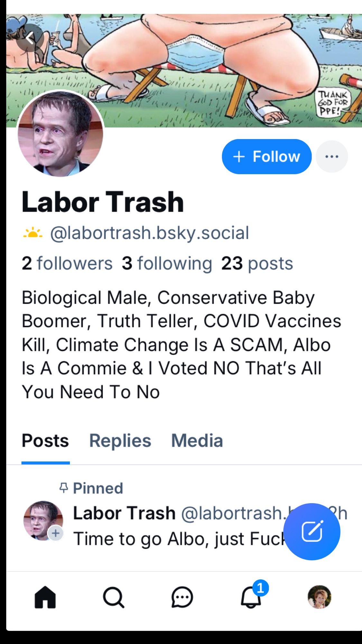Tap the back arrow button
Screen dimensions: 362x644
point(30,38)
